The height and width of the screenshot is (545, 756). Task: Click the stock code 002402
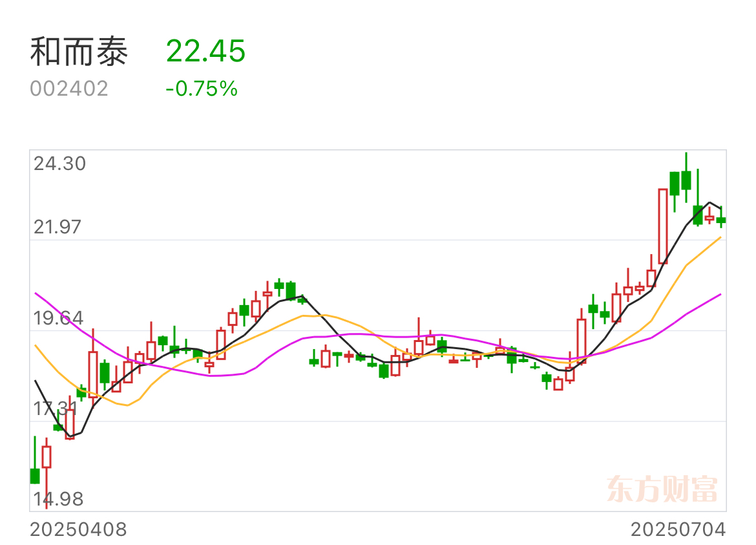click(x=69, y=89)
